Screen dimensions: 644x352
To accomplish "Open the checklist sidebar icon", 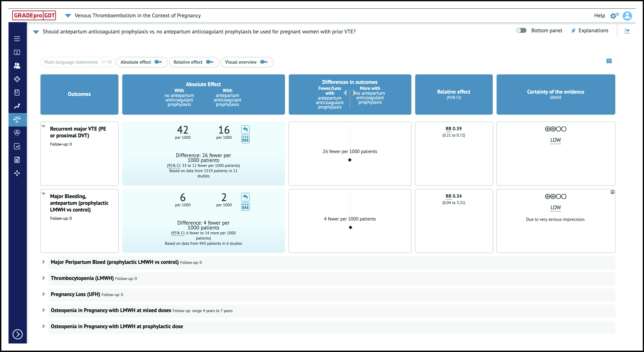I will click(x=17, y=146).
